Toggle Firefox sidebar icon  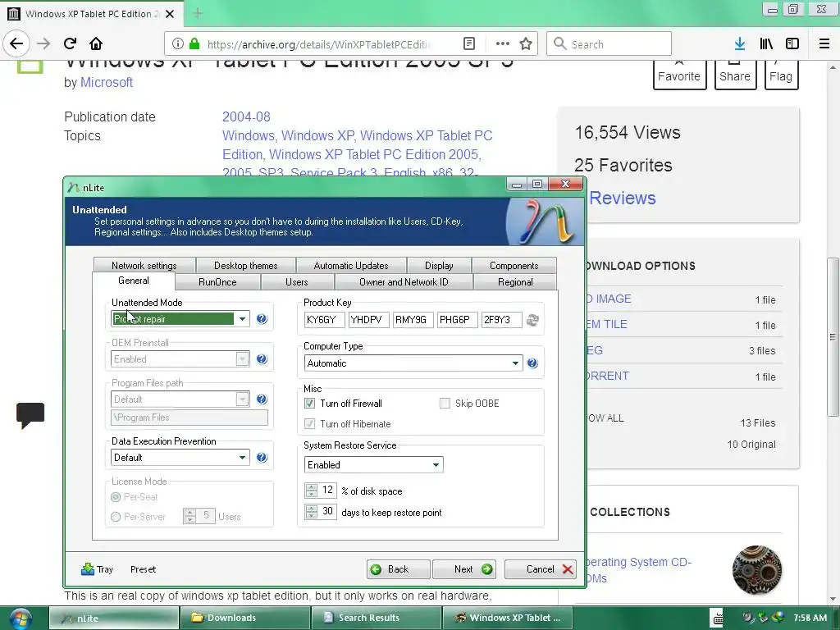tap(792, 43)
